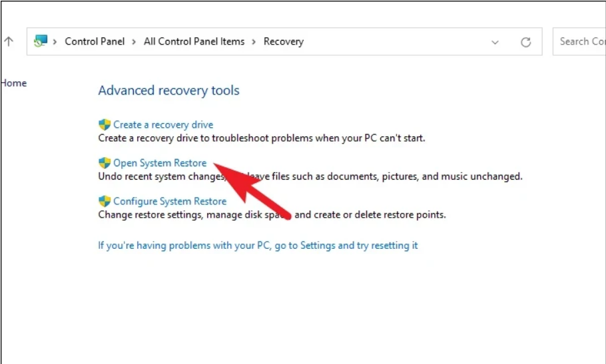Image resolution: width=606 pixels, height=364 pixels.
Task: Go to Control Panel in the breadcrumb
Action: pos(95,41)
